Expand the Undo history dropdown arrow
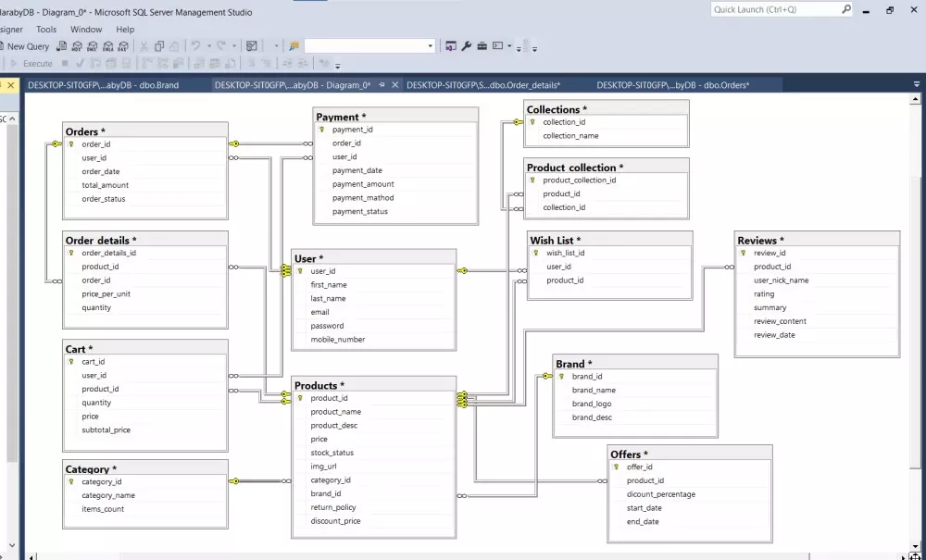926x560 pixels. [210, 45]
